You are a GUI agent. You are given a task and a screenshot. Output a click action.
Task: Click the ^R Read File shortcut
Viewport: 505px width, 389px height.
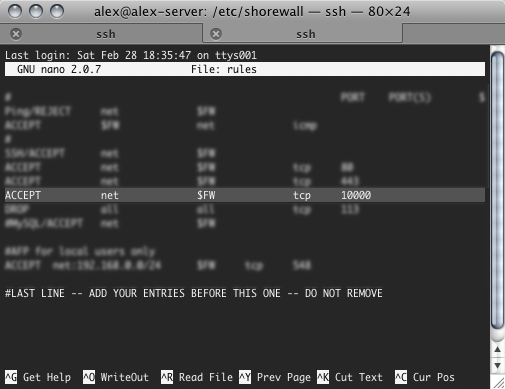(197, 377)
